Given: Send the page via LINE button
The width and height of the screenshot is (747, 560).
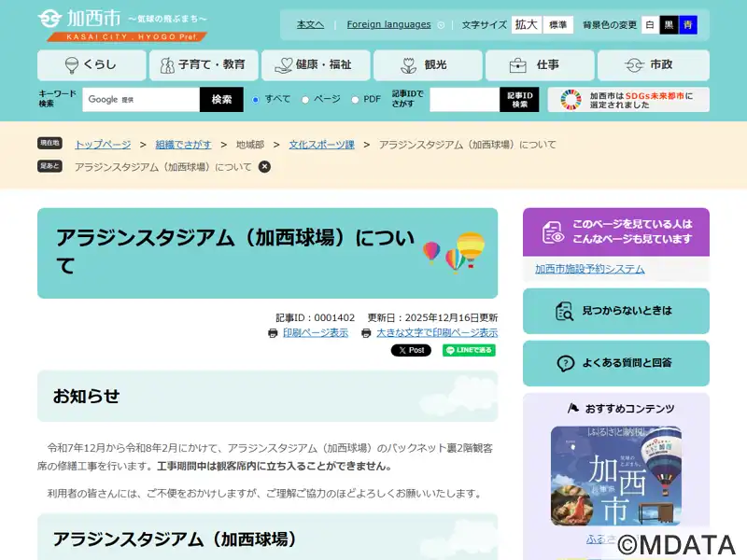Looking at the screenshot, I should point(469,351).
